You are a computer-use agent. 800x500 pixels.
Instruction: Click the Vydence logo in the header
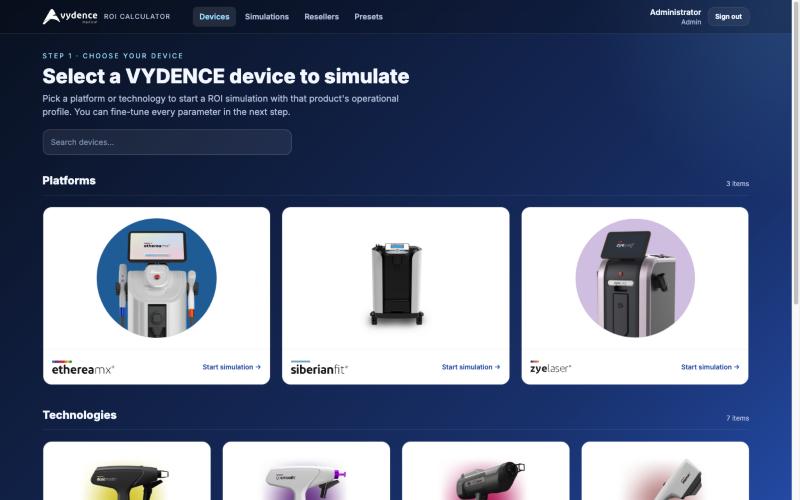point(70,16)
